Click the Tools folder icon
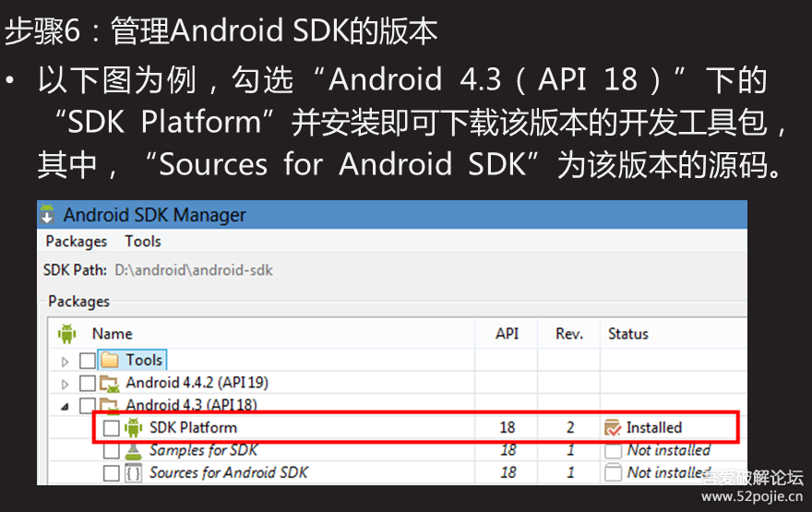Image resolution: width=812 pixels, height=512 pixels. coord(110,360)
